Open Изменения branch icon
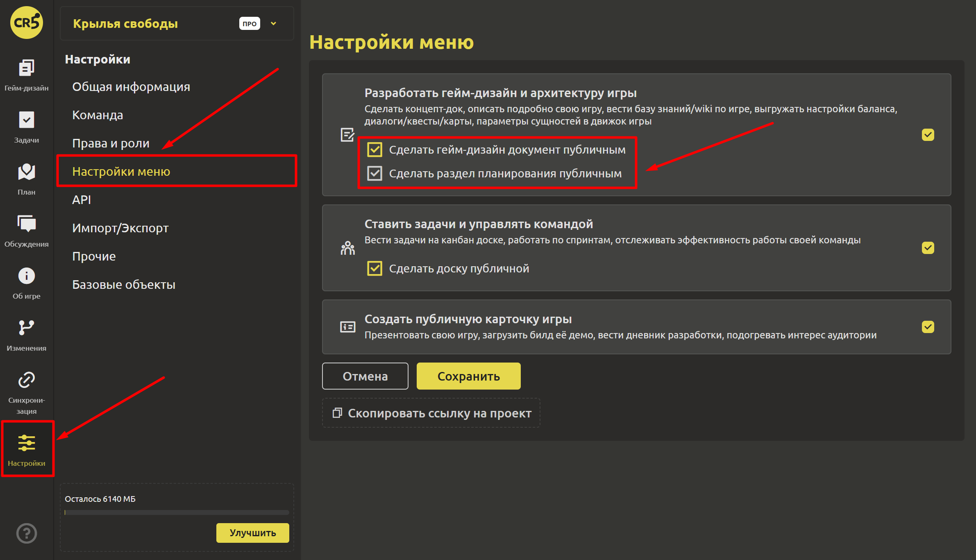The width and height of the screenshot is (976, 560). tap(26, 335)
